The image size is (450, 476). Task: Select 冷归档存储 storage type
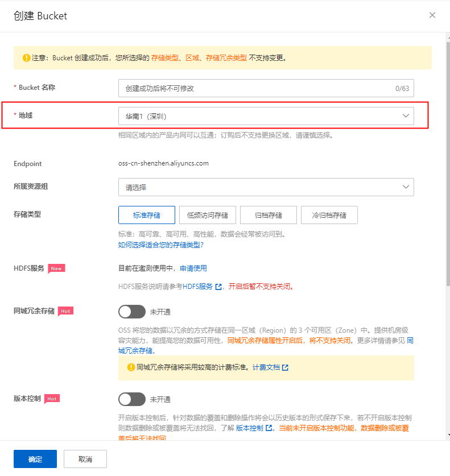pyautogui.click(x=329, y=215)
